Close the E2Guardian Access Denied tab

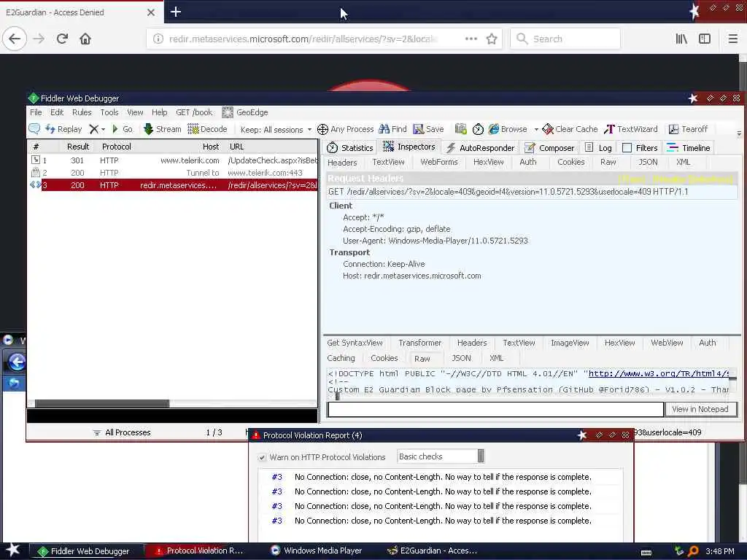click(150, 12)
